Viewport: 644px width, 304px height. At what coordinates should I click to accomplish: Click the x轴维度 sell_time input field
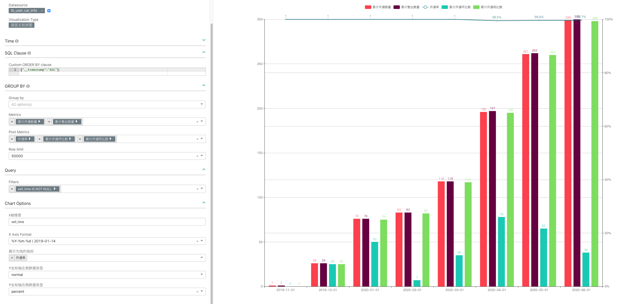107,222
